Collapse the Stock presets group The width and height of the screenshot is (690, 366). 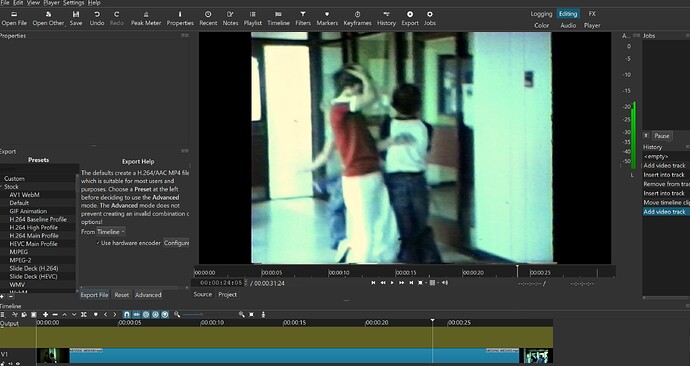click(x=2, y=187)
